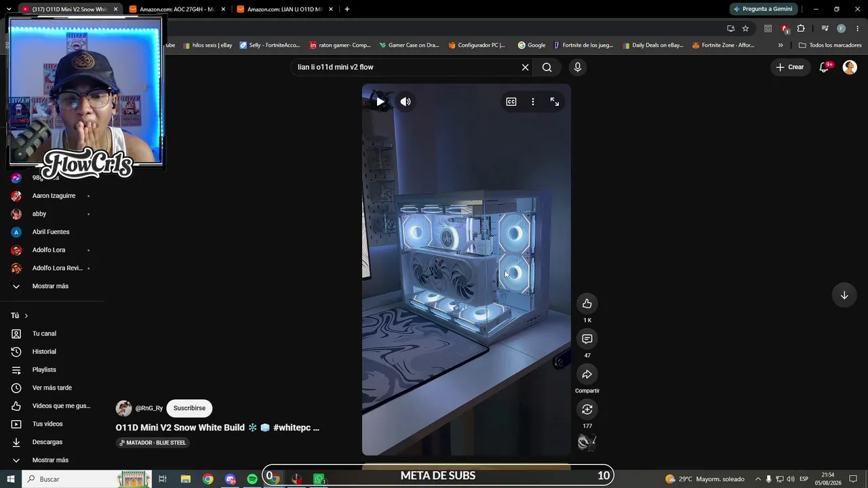
Task: Open the Crear create menu
Action: [x=790, y=67]
